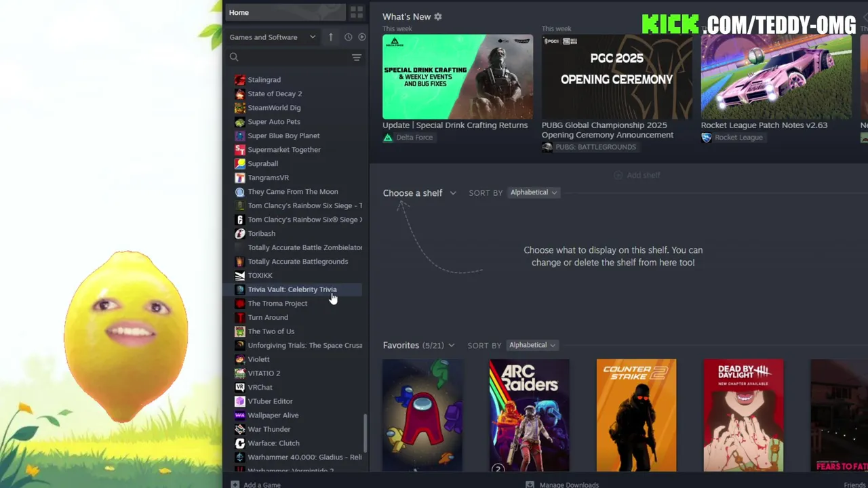Viewport: 868px width, 488px height.
Task: Click Super Auto Pets icon
Action: coord(239,122)
